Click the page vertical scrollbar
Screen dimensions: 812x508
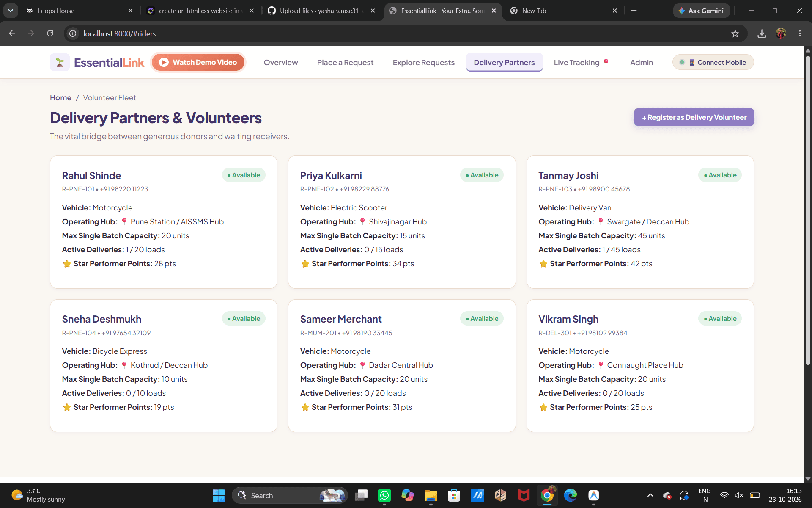click(808, 210)
